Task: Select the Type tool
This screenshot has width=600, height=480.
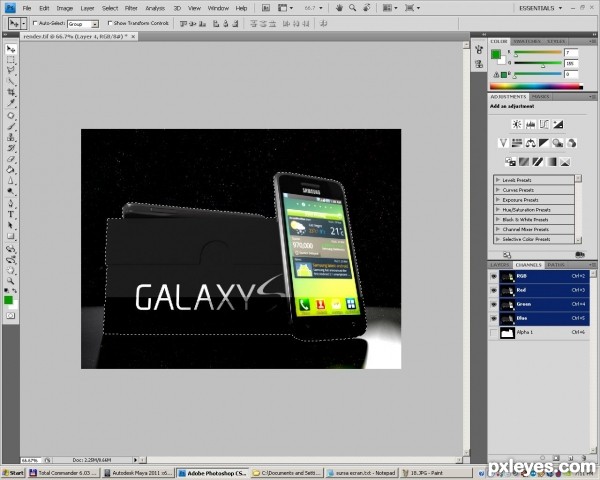Action: point(11,214)
